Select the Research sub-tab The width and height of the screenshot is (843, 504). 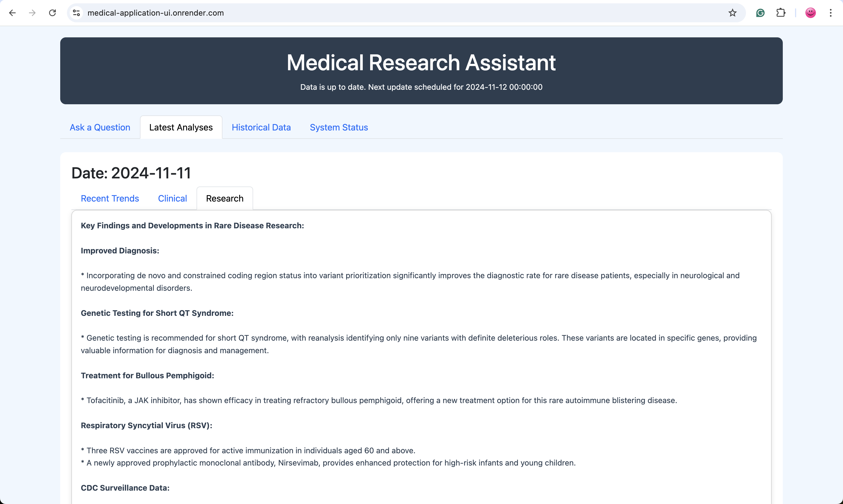click(224, 198)
